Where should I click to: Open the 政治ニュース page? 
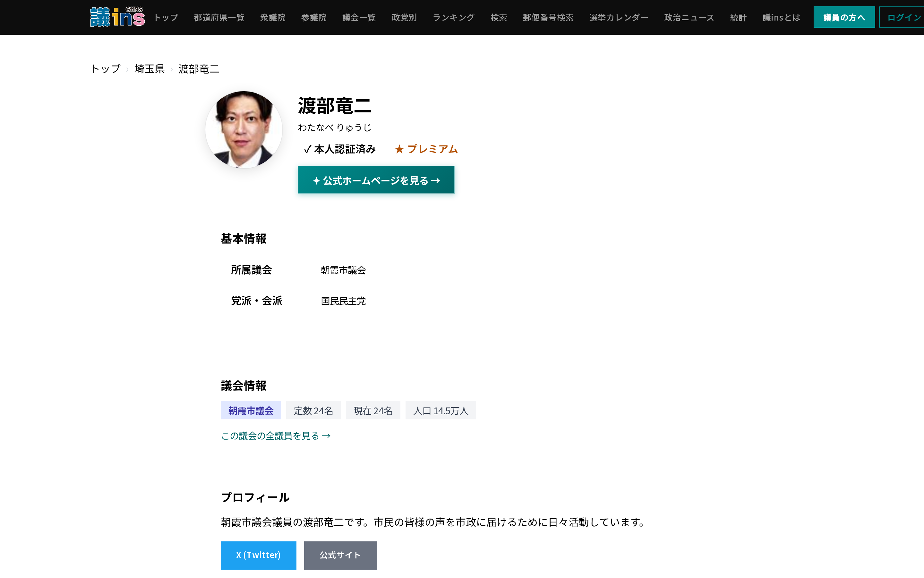coord(689,18)
